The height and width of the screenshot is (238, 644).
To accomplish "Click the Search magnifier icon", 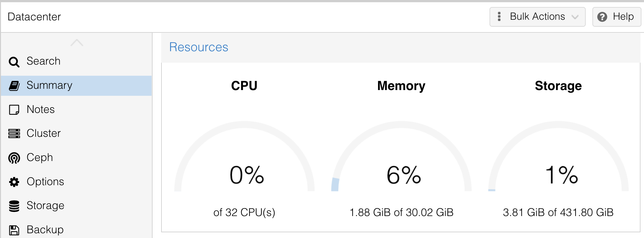I will coord(14,62).
